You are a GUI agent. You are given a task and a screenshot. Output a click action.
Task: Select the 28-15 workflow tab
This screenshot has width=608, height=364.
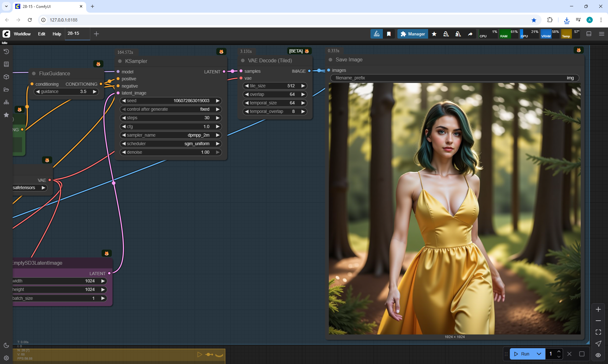tap(73, 34)
